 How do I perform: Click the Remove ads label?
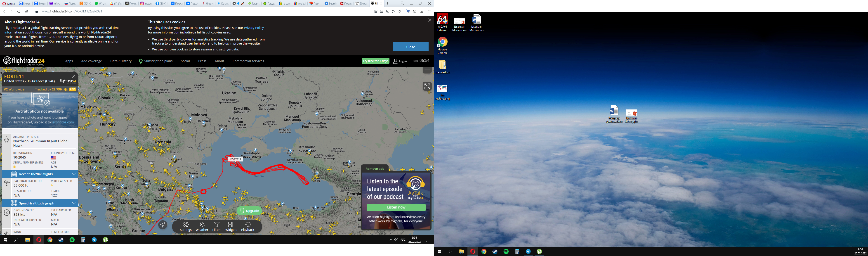(375, 169)
